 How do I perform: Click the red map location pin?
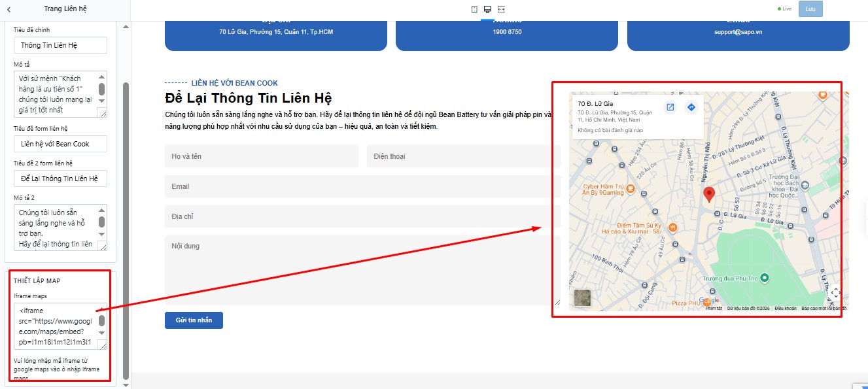coord(709,195)
